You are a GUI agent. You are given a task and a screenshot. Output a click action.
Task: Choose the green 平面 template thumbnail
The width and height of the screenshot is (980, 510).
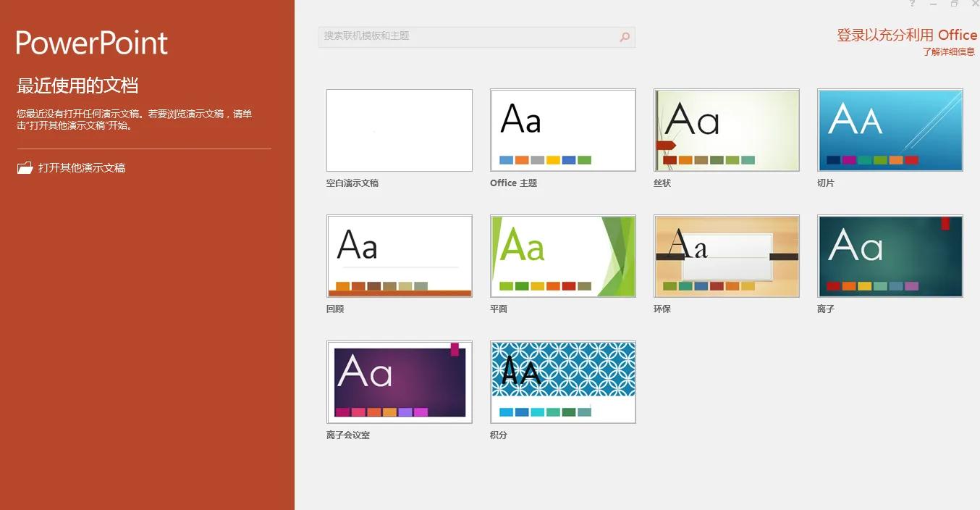point(563,256)
